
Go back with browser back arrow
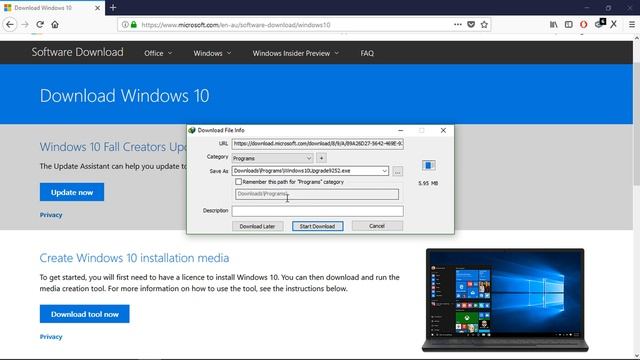[10, 24]
